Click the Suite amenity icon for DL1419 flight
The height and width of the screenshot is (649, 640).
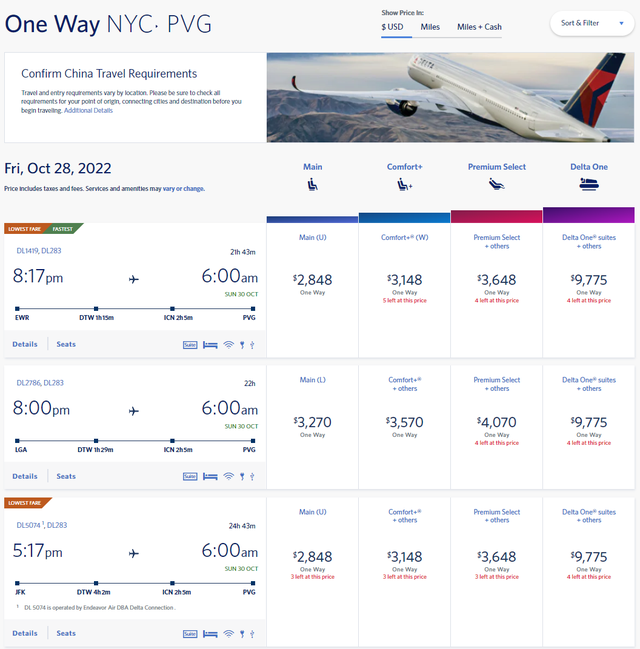coord(190,344)
